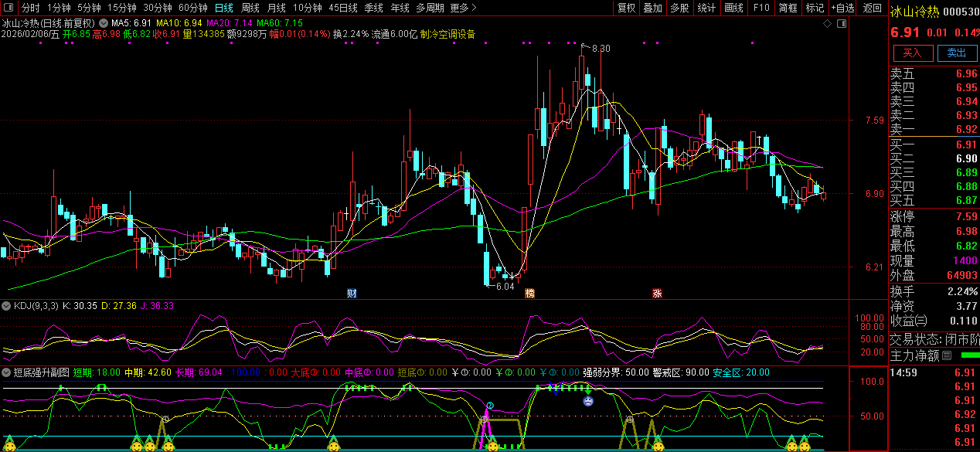980x452 pixels.
Task: Open the 短底强升副图 indicator dropdown
Action: 7,372
